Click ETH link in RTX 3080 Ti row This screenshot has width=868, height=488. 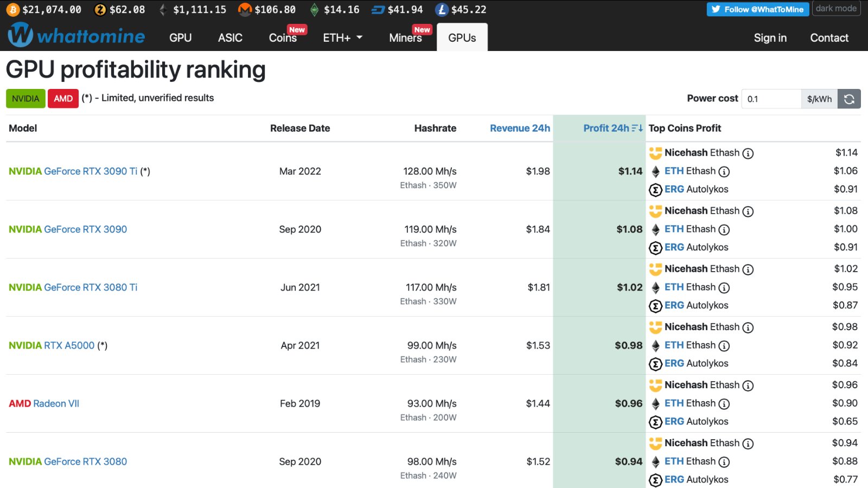pos(674,287)
